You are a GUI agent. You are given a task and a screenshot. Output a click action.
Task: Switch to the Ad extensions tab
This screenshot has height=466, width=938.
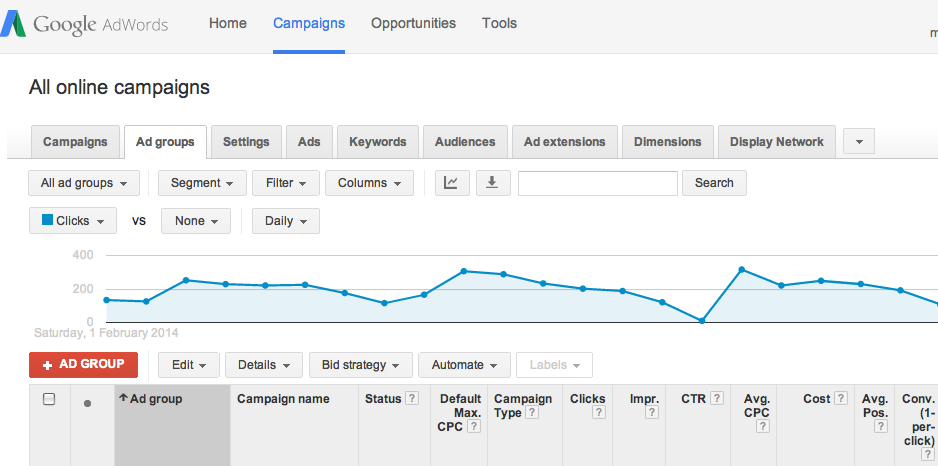[565, 142]
